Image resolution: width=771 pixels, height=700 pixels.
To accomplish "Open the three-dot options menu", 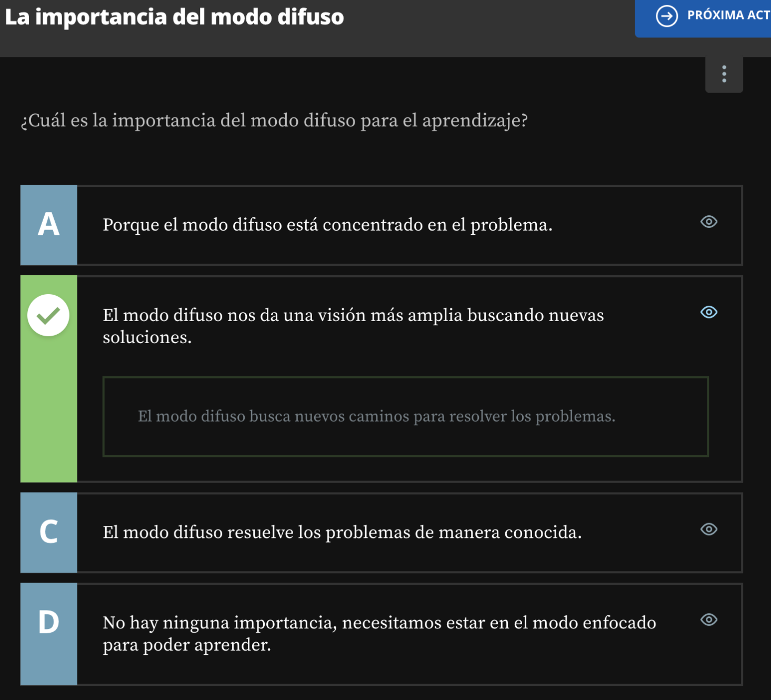I will [724, 74].
